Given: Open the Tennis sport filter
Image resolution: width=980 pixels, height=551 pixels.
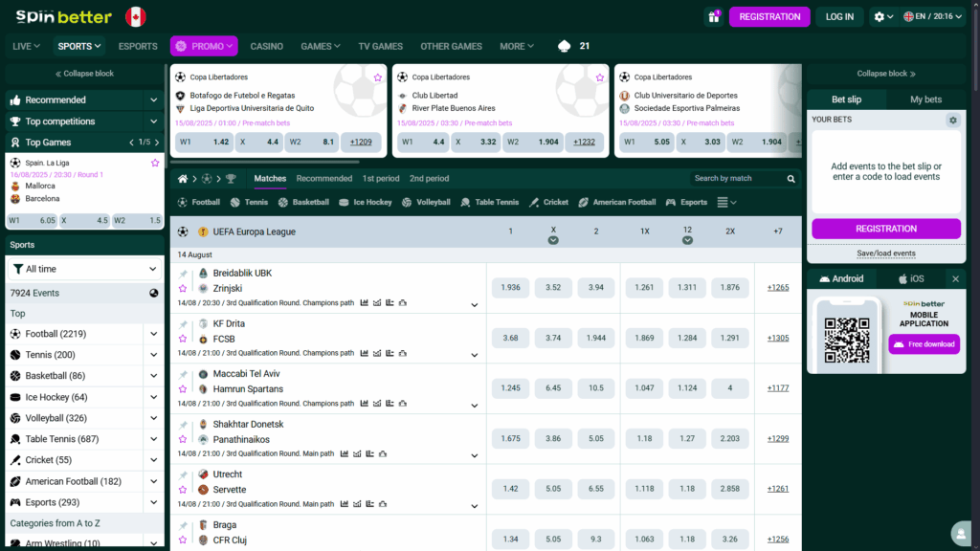Looking at the screenshot, I should tap(234, 201).
